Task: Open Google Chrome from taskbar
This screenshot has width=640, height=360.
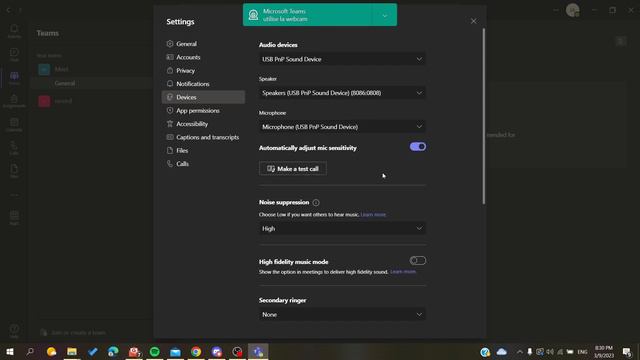Action: point(196,351)
